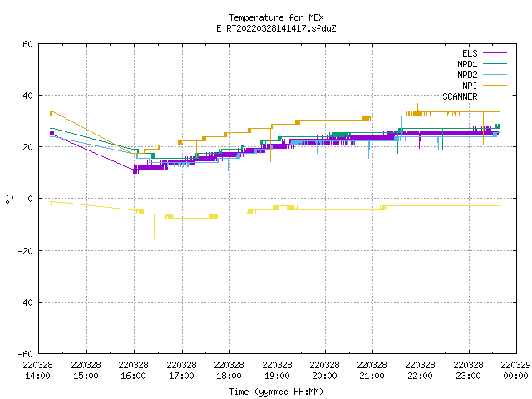The image size is (532, 399).
Task: Click the y-axis label -20
Action: (26, 251)
